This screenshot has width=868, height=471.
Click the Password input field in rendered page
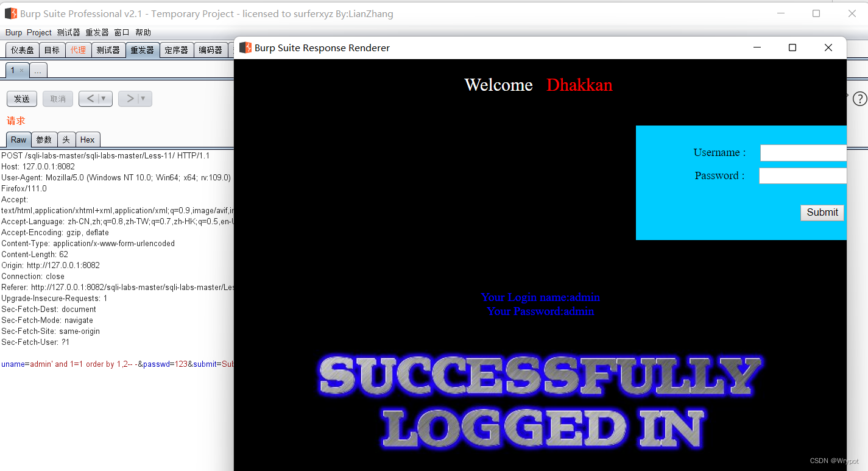point(803,176)
